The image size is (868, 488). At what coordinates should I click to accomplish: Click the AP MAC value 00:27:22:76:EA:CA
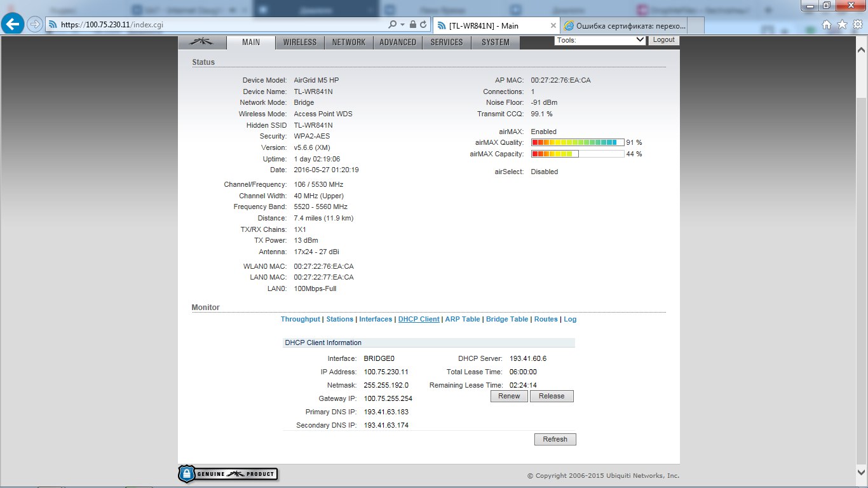point(561,80)
